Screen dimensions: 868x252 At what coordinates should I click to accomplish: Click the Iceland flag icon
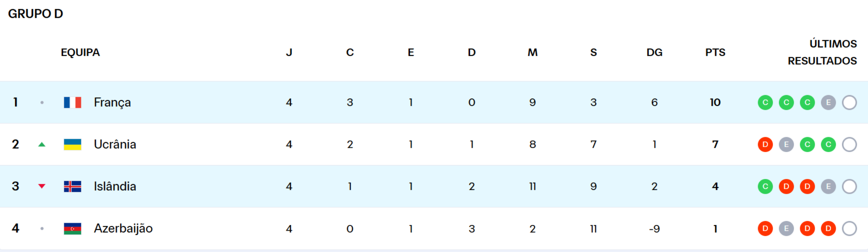pyautogui.click(x=73, y=186)
